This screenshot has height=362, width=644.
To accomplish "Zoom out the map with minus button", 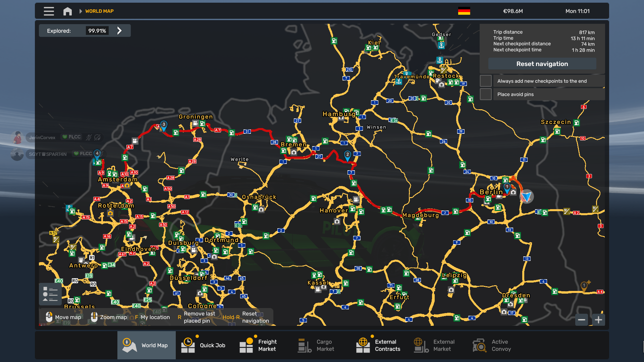I will tap(582, 320).
